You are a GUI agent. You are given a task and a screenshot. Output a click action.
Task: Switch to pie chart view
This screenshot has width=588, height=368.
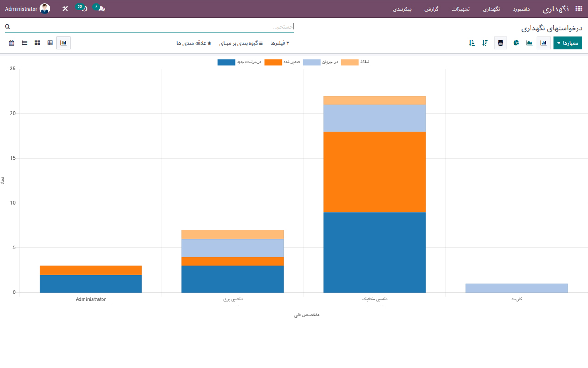pos(516,43)
